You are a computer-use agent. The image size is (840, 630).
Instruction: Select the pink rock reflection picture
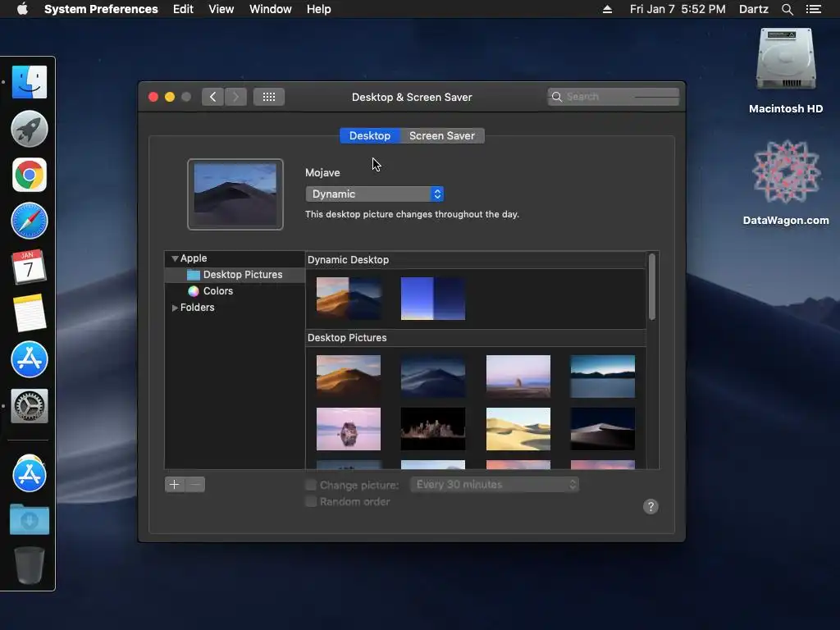(349, 428)
